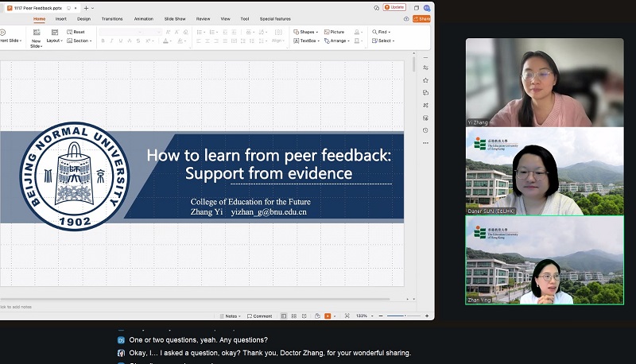Insert a TextBox from the ribbon

[306, 41]
